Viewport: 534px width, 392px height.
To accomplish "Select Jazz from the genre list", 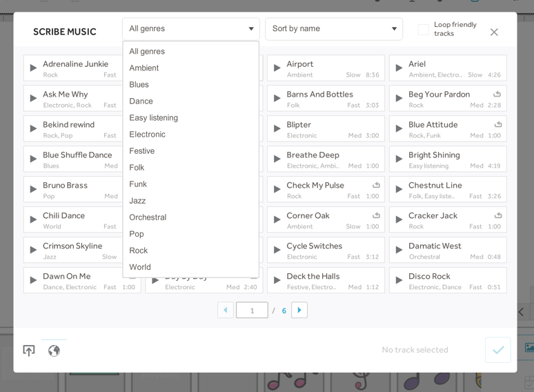I will tap(137, 201).
